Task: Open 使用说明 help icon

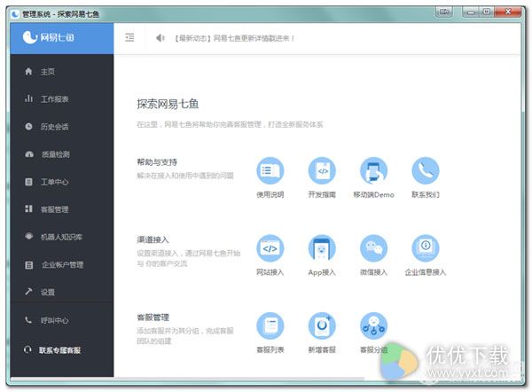Action: 270,170
